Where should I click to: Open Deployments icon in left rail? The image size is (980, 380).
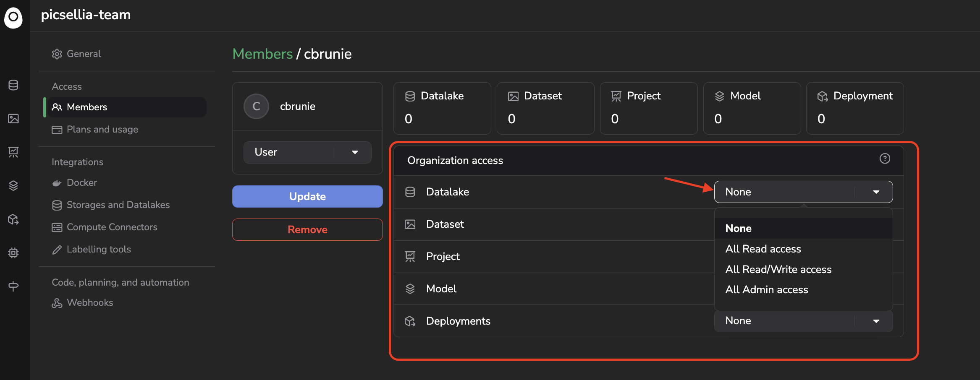point(13,219)
